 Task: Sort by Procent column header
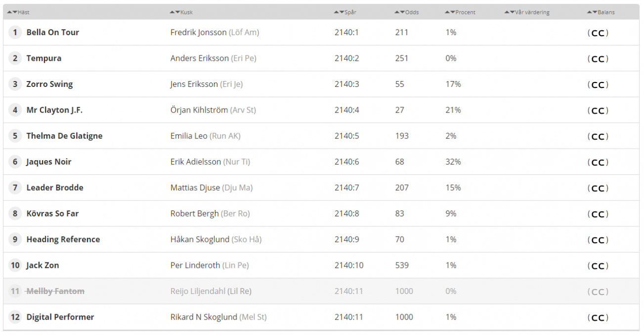click(x=460, y=12)
